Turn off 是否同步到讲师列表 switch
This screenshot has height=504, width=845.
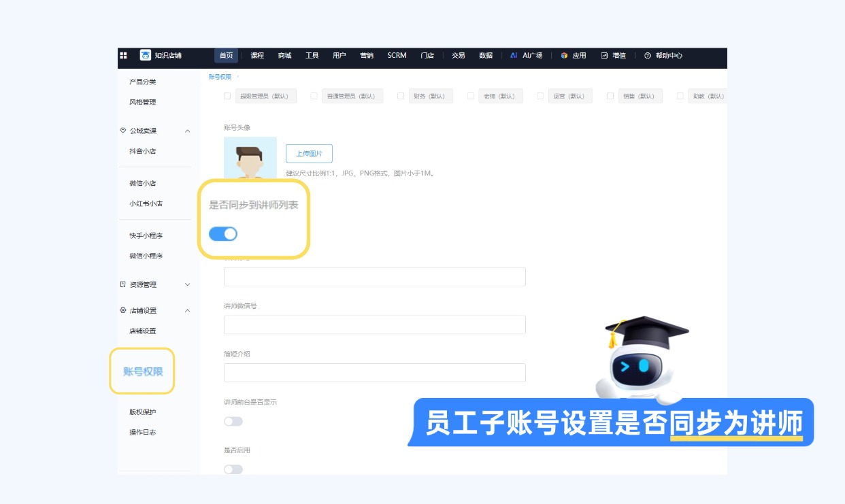point(223,234)
